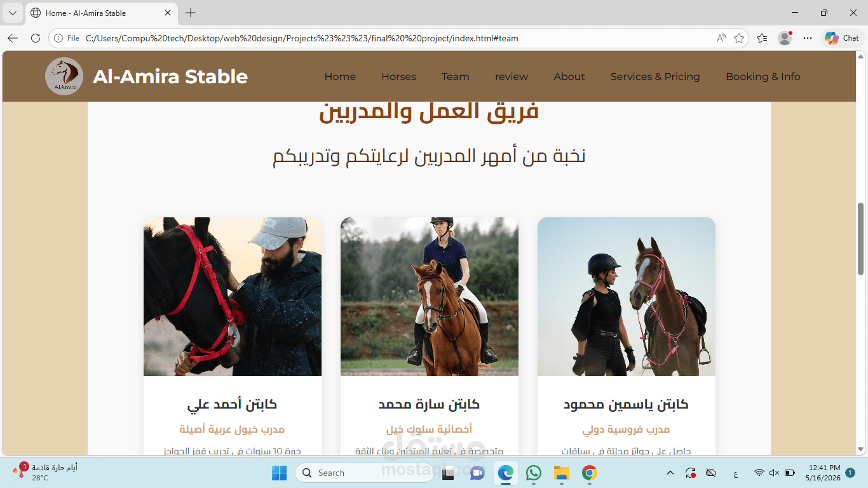This screenshot has width=868, height=488.
Task: Open WhatsApp from the taskbar
Action: pyautogui.click(x=534, y=473)
